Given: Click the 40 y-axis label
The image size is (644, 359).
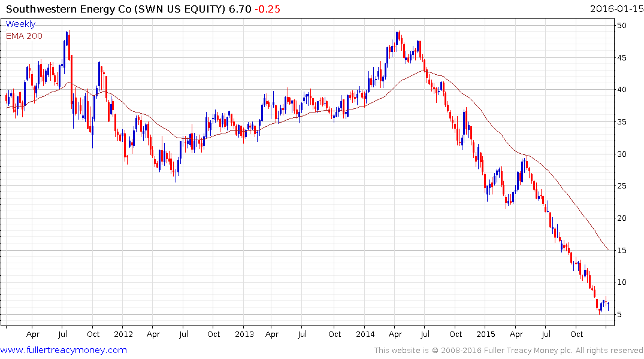Looking at the screenshot, I should (x=621, y=89).
